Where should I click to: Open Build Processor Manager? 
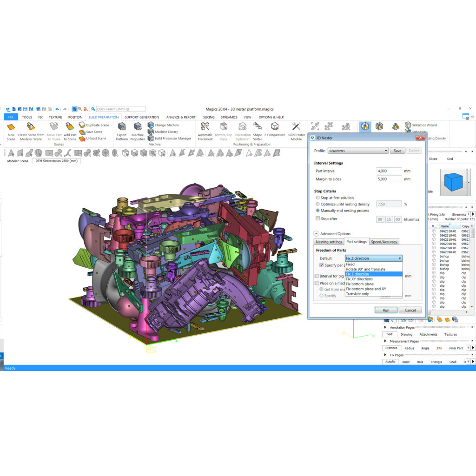(169, 139)
